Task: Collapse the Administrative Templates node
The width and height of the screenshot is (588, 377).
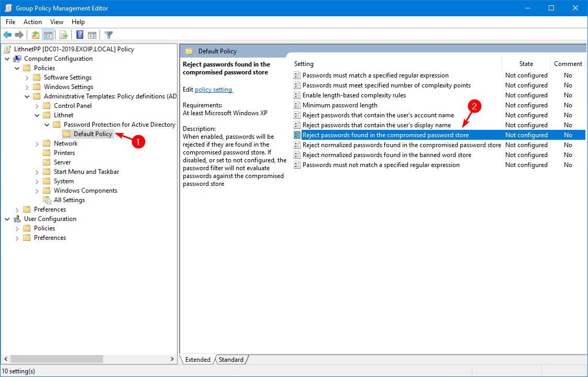Action: 27,96
